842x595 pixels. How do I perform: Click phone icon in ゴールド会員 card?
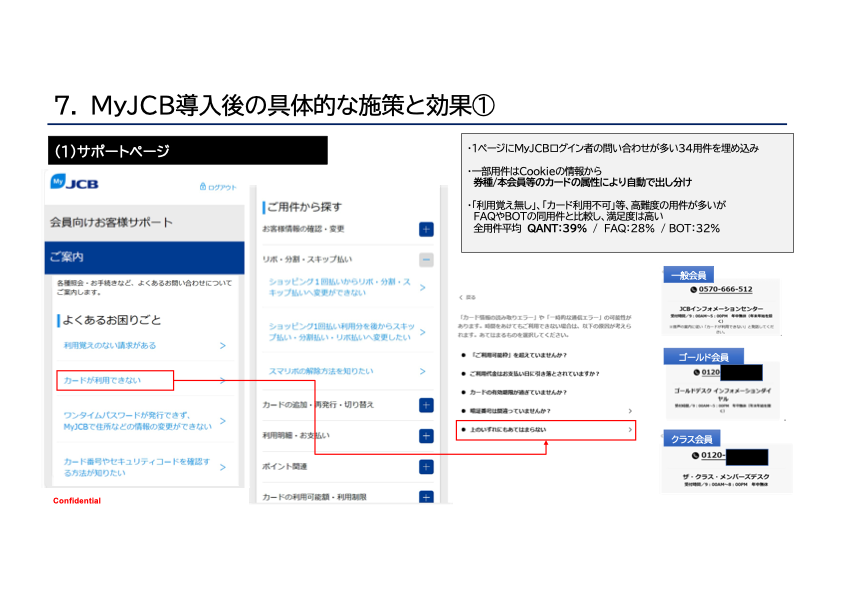[x=696, y=372]
